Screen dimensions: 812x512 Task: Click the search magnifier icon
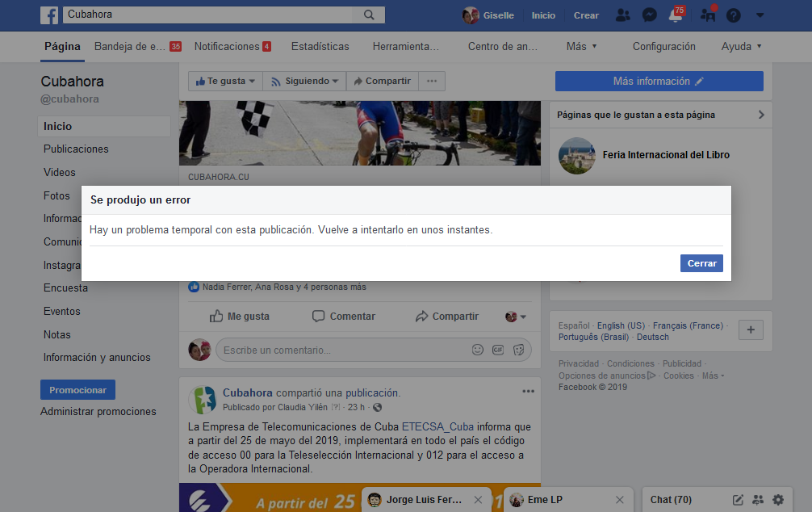click(x=369, y=15)
